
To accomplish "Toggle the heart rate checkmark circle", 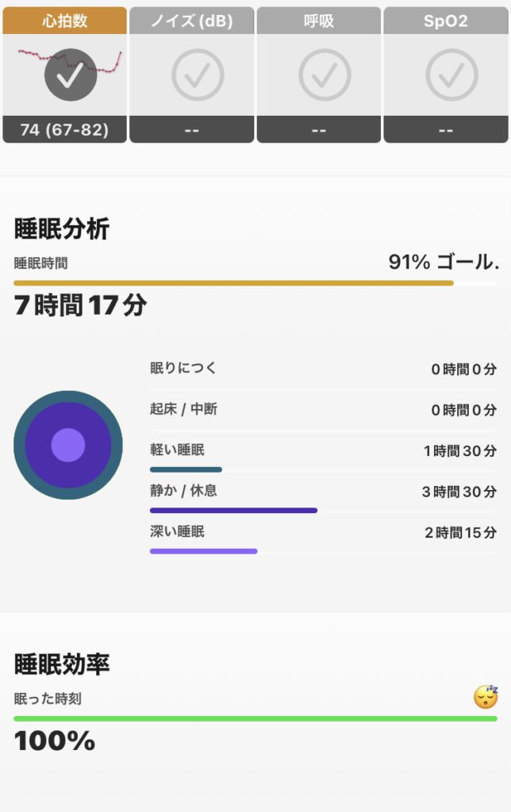I will (71, 75).
